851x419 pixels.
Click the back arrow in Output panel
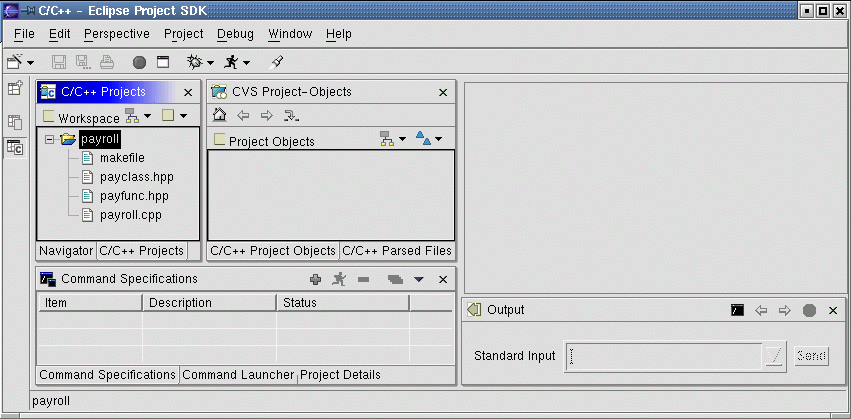tap(762, 310)
